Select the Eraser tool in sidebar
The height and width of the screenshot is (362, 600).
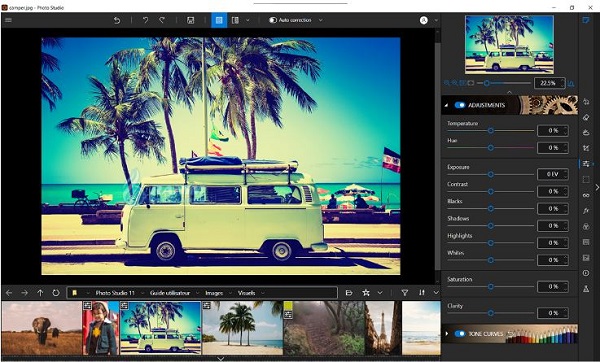[x=586, y=117]
